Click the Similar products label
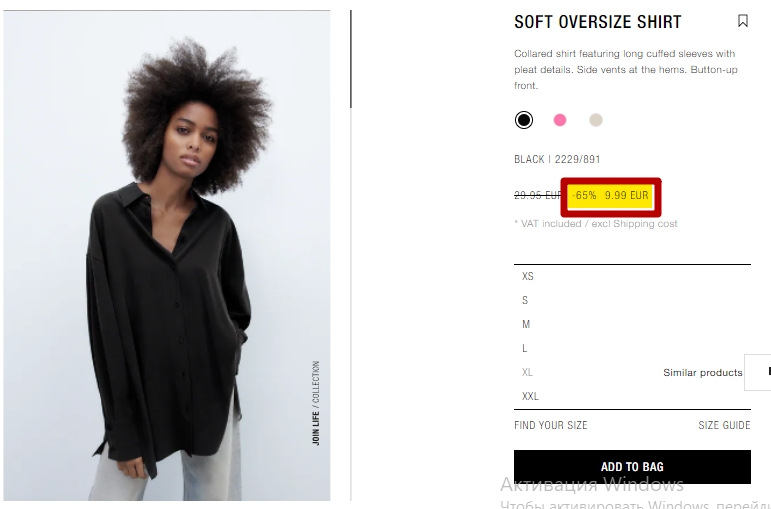The width and height of the screenshot is (771, 509). (x=703, y=373)
